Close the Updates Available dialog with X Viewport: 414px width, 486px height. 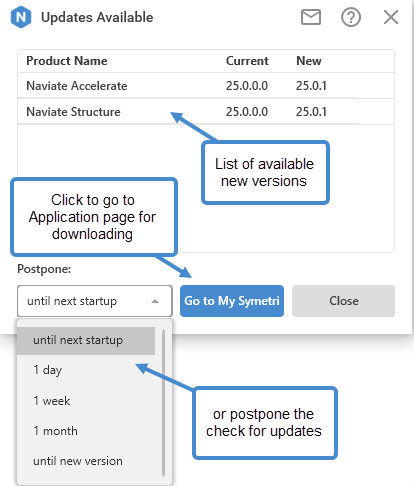(391, 17)
